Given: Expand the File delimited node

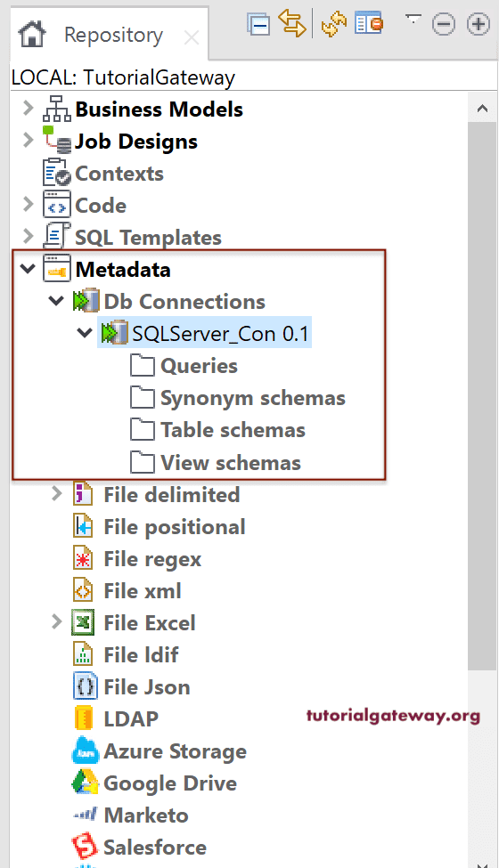Looking at the screenshot, I should pyautogui.click(x=56, y=493).
